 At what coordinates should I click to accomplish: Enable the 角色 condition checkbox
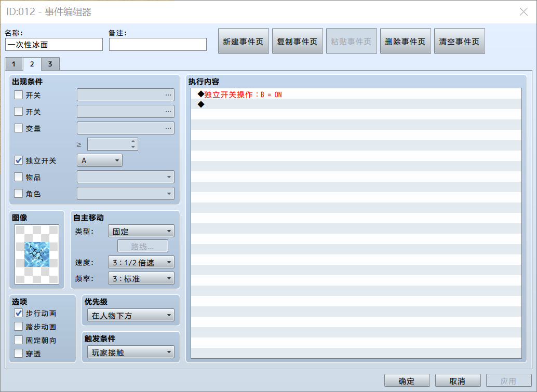click(x=19, y=194)
